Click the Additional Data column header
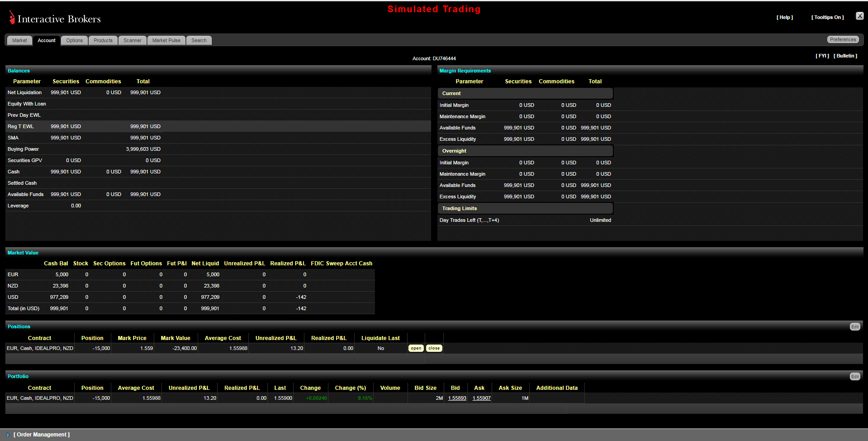 tap(557, 388)
